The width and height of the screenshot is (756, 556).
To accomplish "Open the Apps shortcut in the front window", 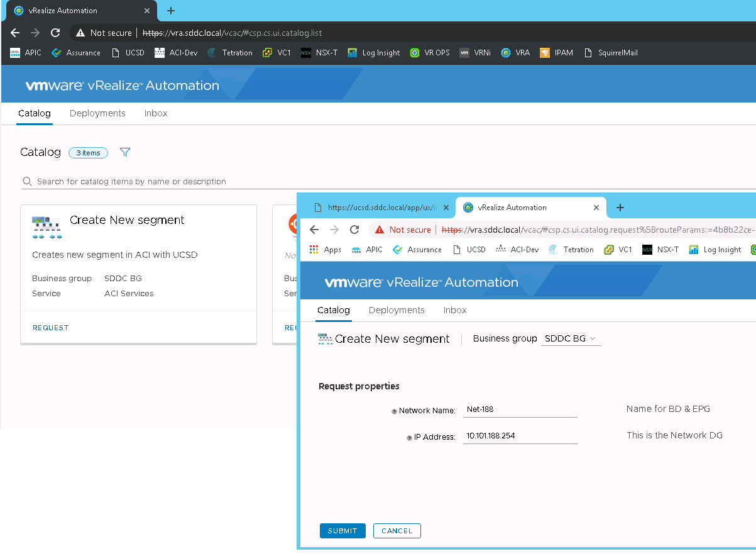I will click(x=326, y=250).
